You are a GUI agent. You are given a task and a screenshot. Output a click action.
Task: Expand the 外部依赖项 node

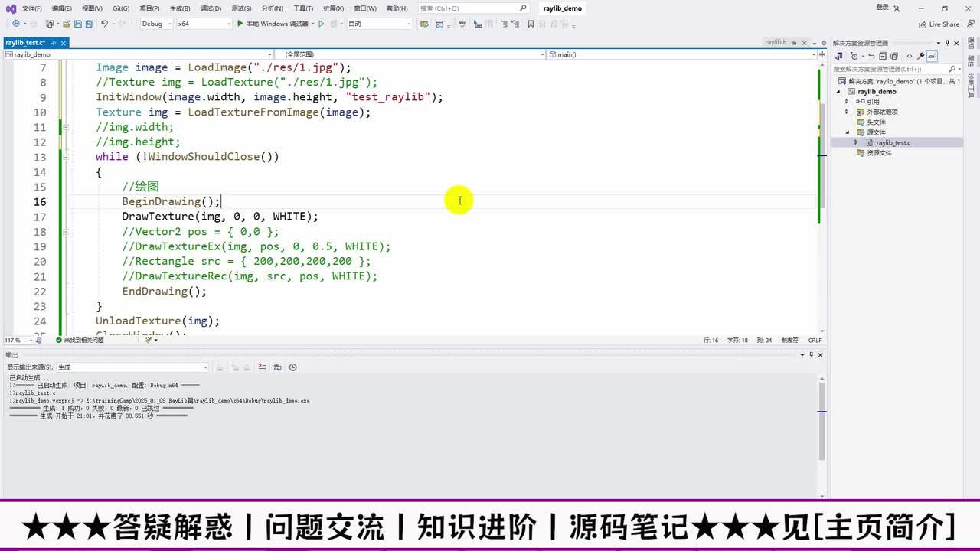click(x=848, y=112)
